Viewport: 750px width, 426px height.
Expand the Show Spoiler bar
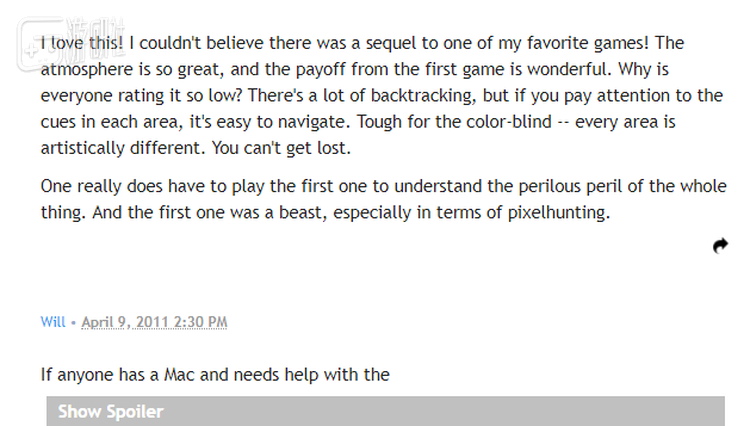(385, 411)
